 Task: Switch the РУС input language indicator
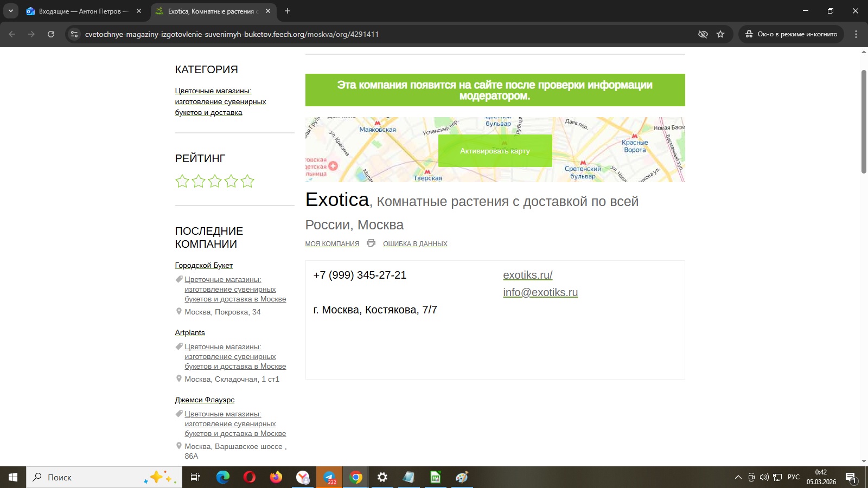click(x=794, y=477)
